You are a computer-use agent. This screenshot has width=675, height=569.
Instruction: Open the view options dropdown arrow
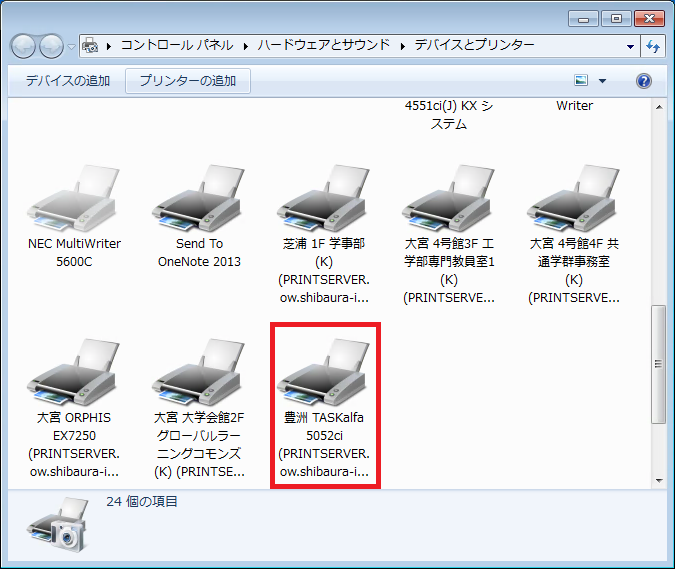pyautogui.click(x=602, y=81)
